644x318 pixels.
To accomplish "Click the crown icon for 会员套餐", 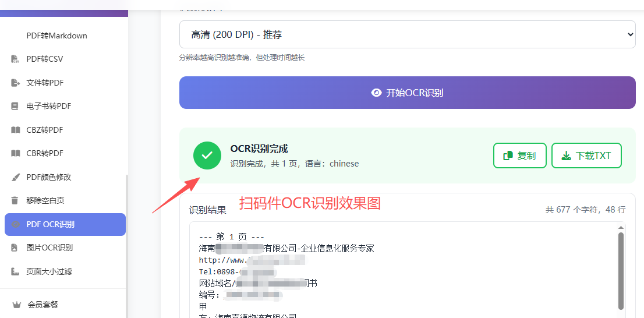I will point(16,305).
